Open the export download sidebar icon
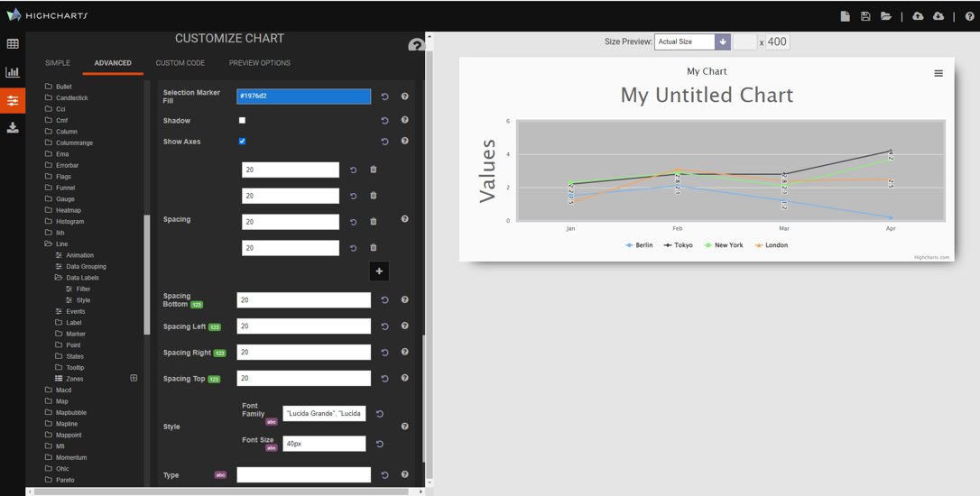Image resolution: width=980 pixels, height=496 pixels. point(13,127)
